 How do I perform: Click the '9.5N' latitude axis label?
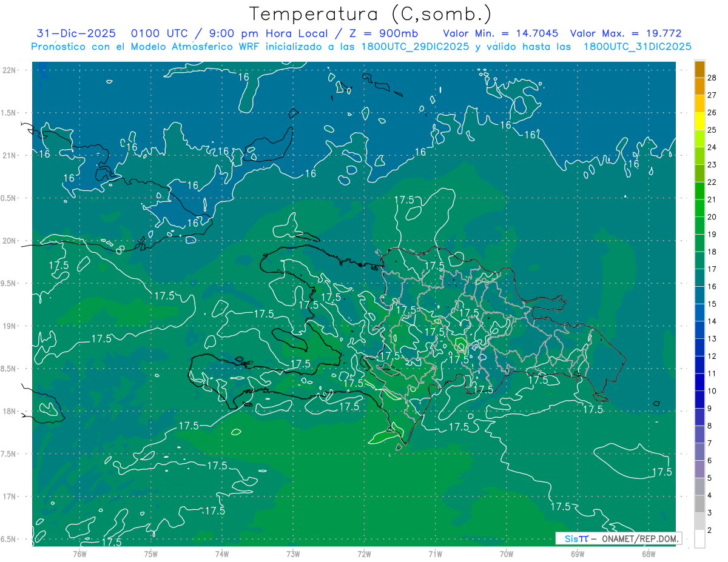(x=9, y=283)
